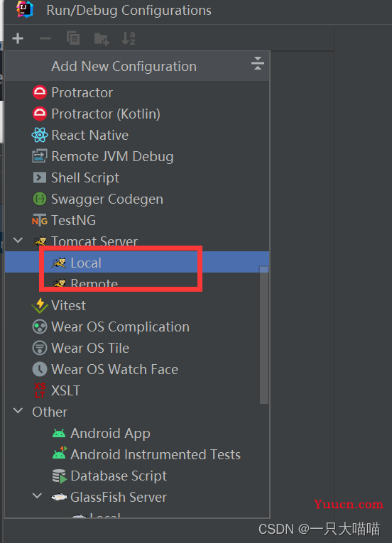Click the Copy Configuration toolbar icon
392x543 pixels.
click(x=73, y=38)
